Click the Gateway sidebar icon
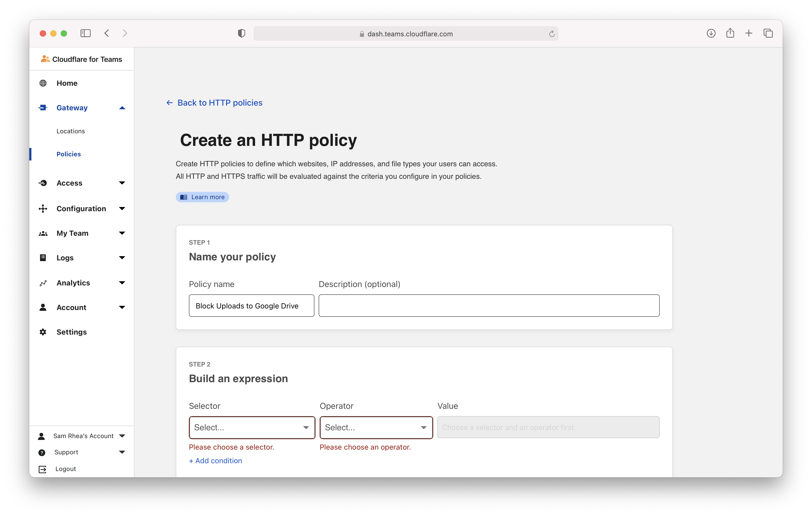Viewport: 812px width, 516px height. pyautogui.click(x=43, y=107)
